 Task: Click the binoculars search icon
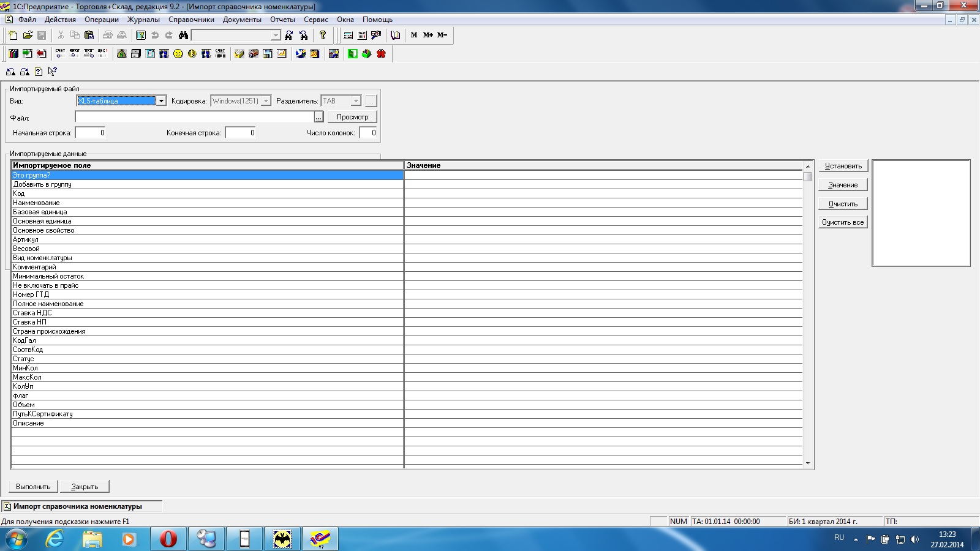(183, 36)
